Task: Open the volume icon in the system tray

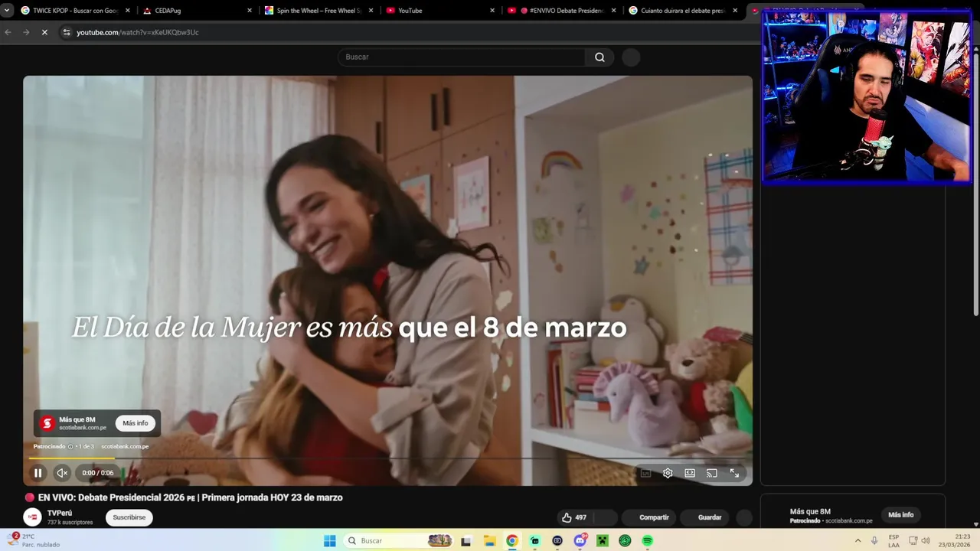Action: (926, 540)
